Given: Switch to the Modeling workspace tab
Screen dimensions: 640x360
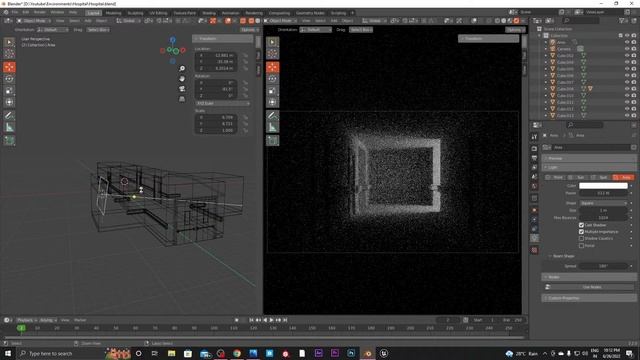Looking at the screenshot, I should coord(113,13).
